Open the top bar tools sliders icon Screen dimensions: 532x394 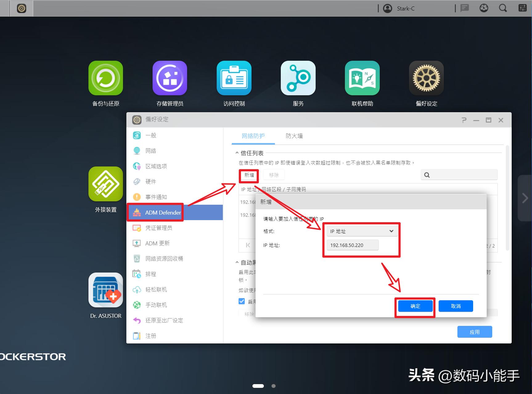coord(522,8)
